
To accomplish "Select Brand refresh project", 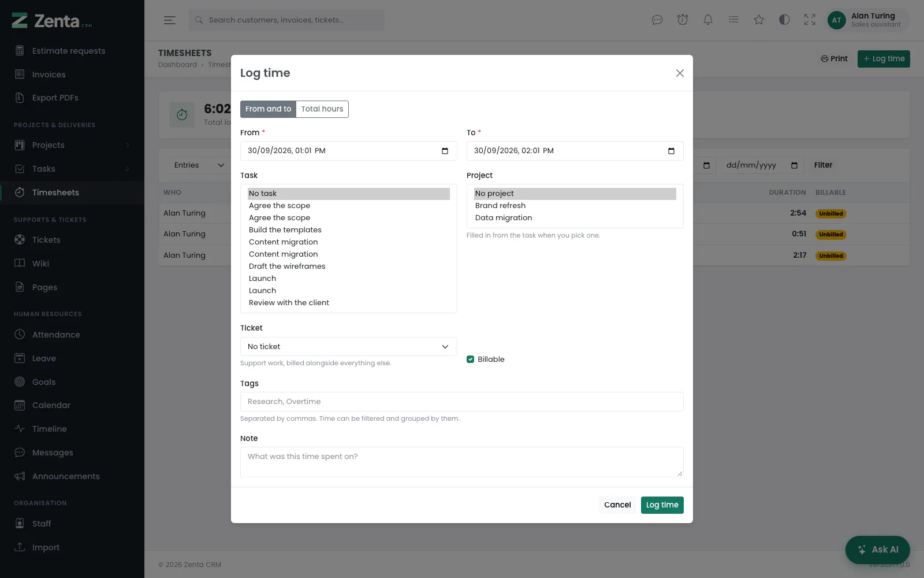I will tap(575, 206).
